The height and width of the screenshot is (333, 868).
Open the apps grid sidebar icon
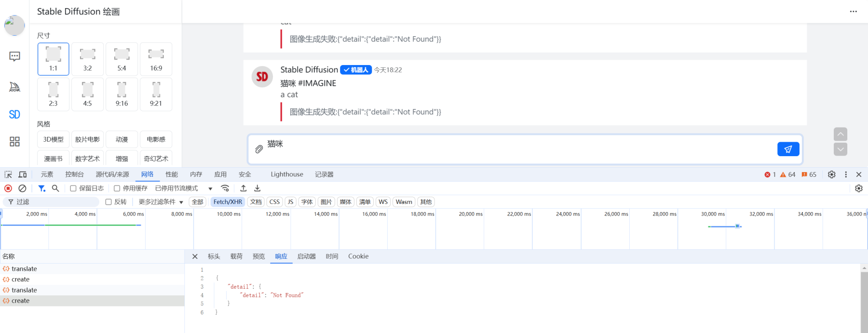click(14, 142)
